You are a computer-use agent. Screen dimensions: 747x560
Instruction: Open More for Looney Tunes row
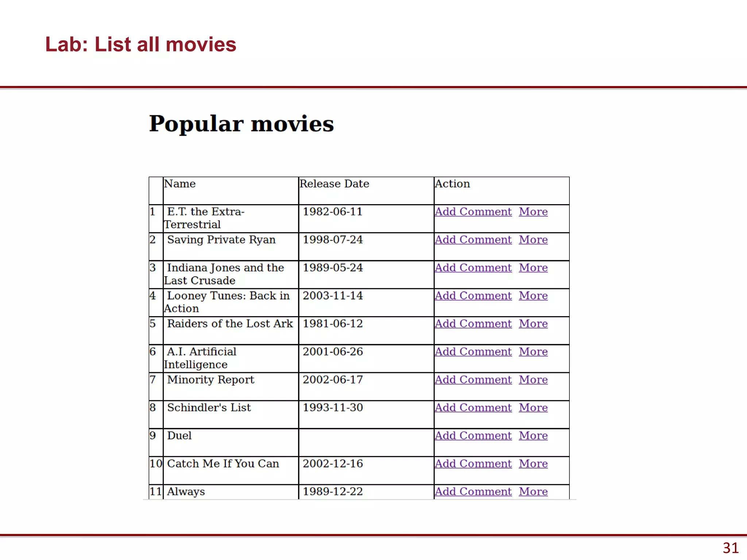coord(533,296)
